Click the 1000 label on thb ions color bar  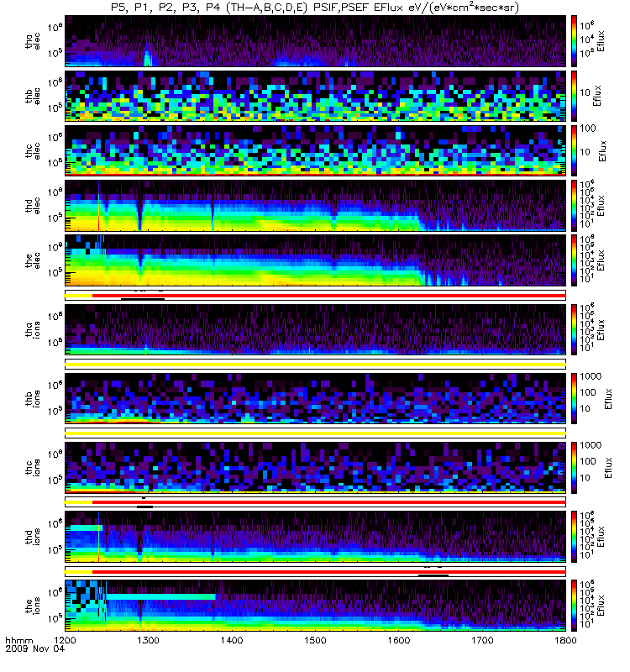pos(591,375)
